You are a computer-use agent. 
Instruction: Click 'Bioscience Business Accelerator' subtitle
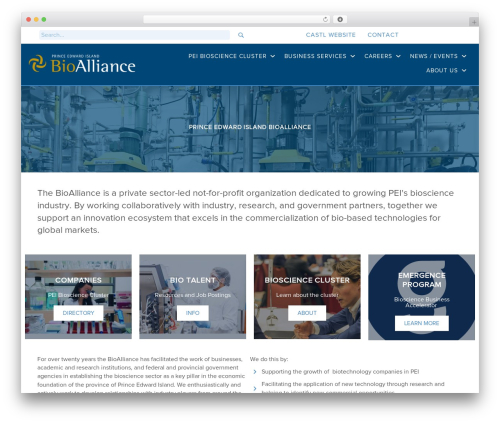(x=422, y=302)
